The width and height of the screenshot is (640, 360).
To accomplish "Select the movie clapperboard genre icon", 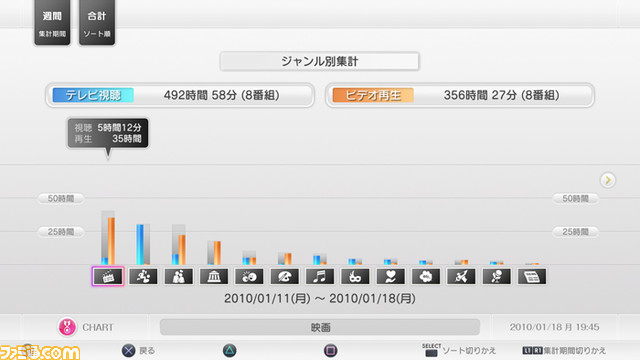I will point(108,276).
